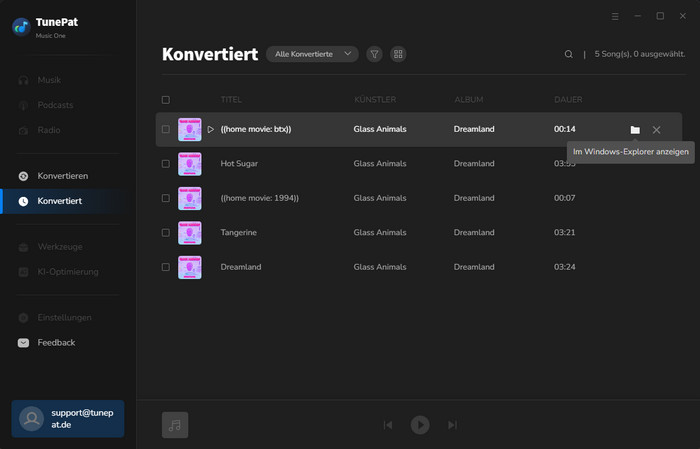Click the TunePat logo icon
This screenshot has width=700, height=449.
[x=21, y=27]
